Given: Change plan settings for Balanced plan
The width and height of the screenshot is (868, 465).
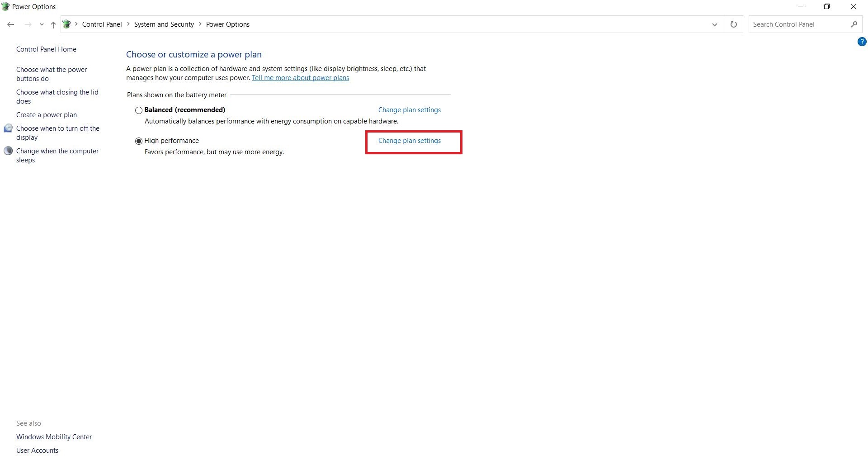Looking at the screenshot, I should (410, 110).
